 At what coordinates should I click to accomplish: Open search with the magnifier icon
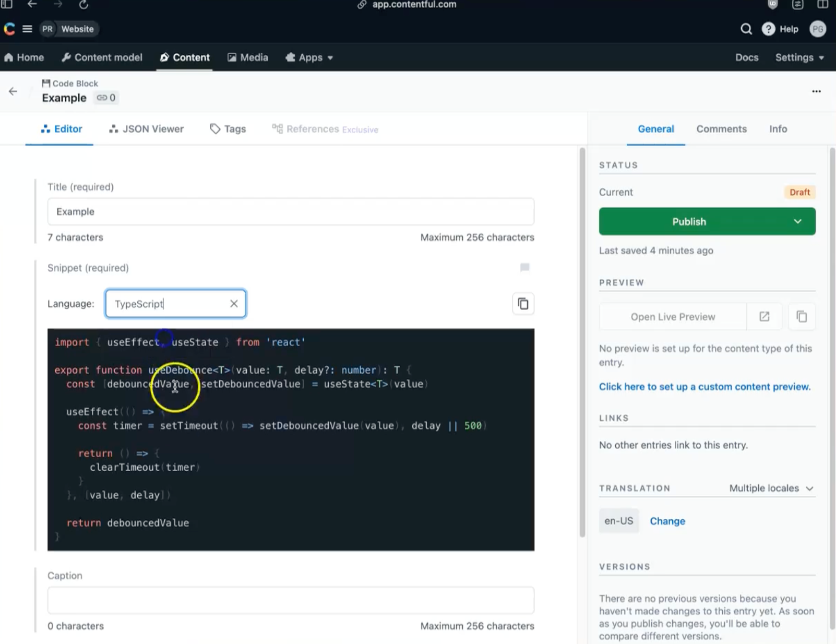click(x=746, y=29)
